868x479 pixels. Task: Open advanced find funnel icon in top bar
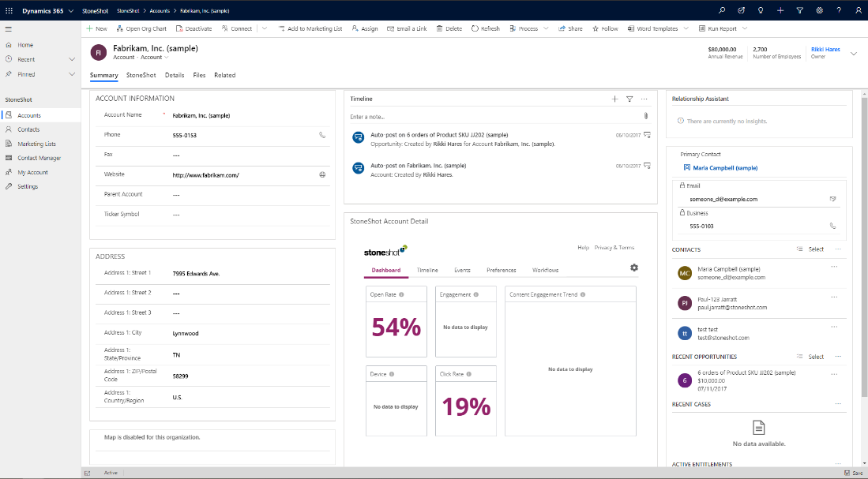point(800,10)
